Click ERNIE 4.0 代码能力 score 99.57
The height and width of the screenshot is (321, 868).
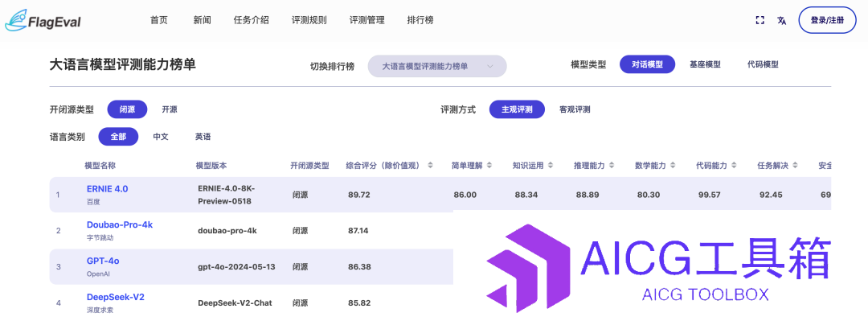[709, 195]
